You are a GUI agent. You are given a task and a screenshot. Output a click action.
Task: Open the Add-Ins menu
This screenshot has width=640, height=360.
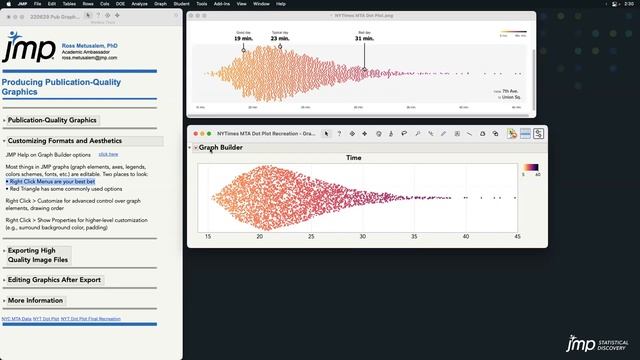pyautogui.click(x=222, y=4)
